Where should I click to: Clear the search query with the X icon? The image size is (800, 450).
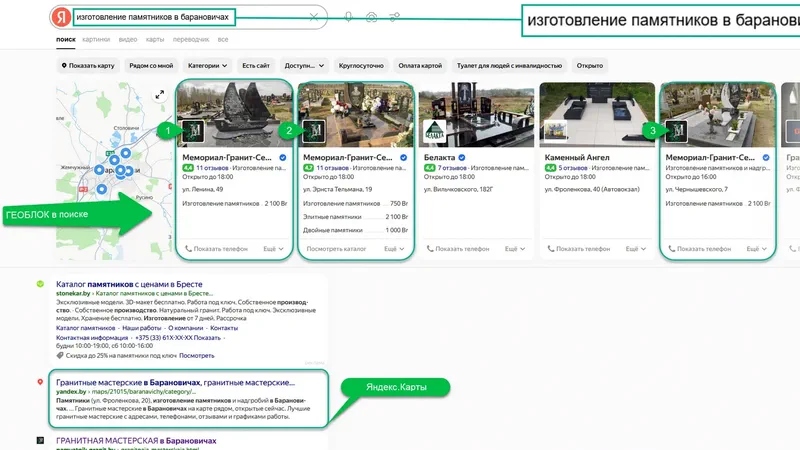coord(314,17)
